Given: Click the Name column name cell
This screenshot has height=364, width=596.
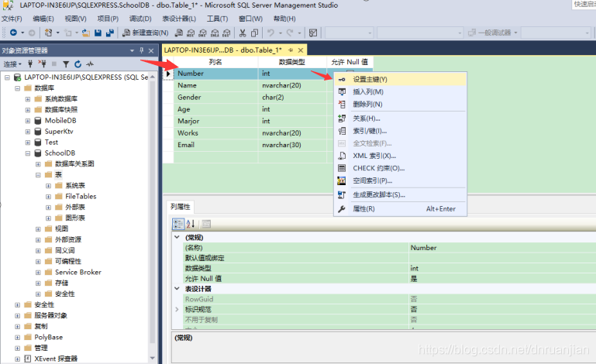Looking at the screenshot, I should pos(216,85).
